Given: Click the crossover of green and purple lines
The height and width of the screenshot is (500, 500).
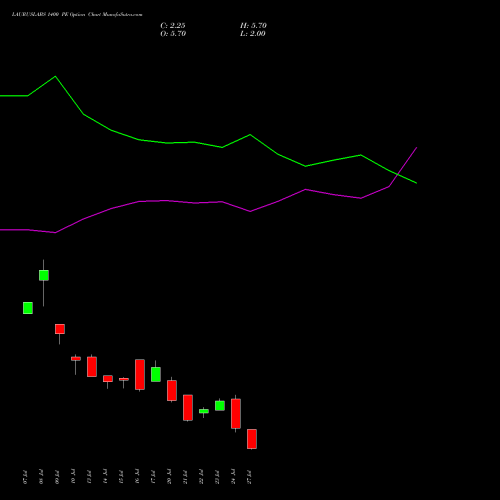Looking at the screenshot, I should click(x=398, y=174).
